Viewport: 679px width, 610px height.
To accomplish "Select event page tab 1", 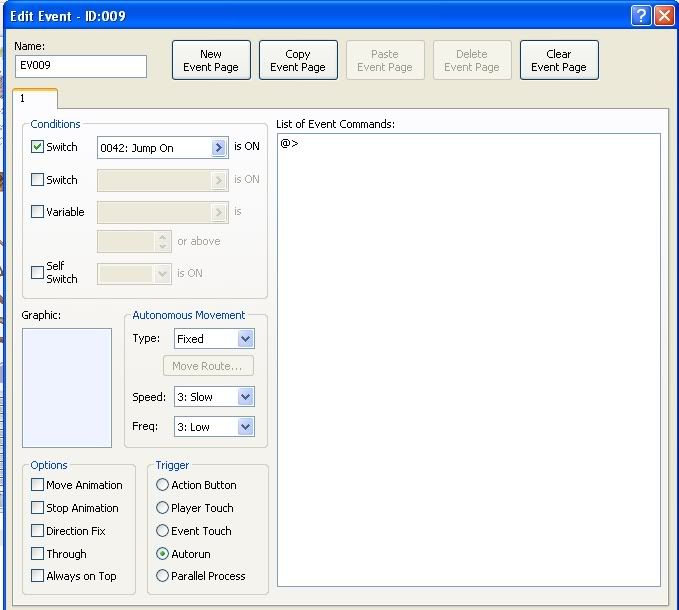I will click(x=35, y=99).
